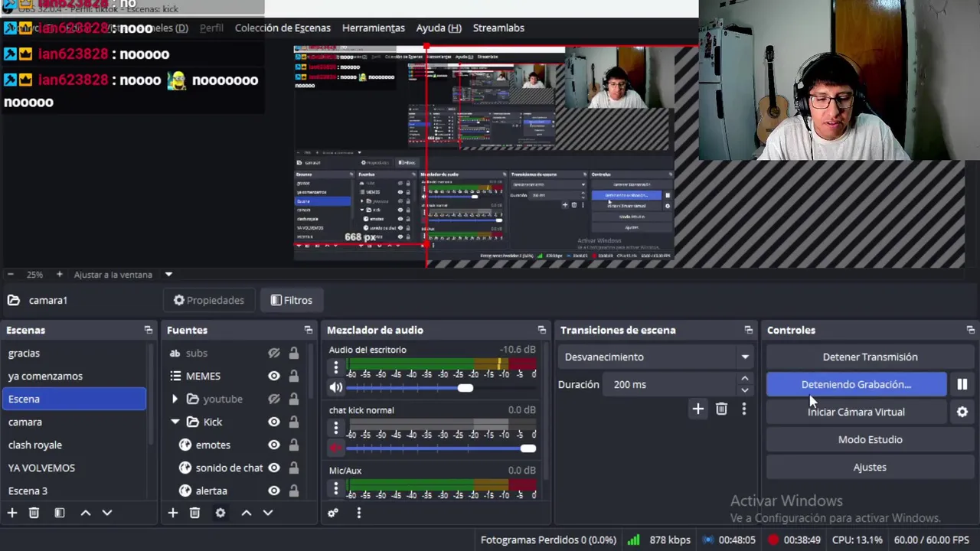Pause the recording

[x=962, y=384]
